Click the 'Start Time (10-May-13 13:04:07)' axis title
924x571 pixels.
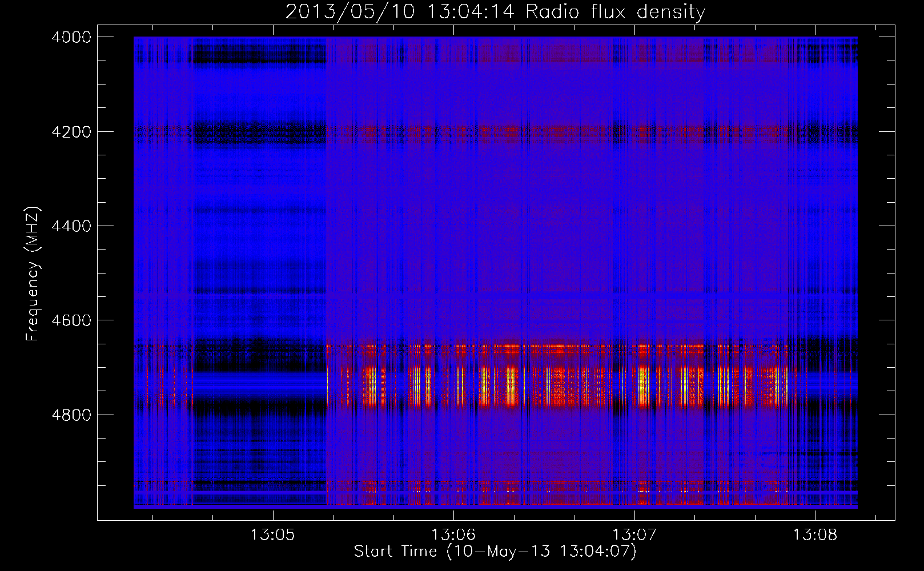495,552
